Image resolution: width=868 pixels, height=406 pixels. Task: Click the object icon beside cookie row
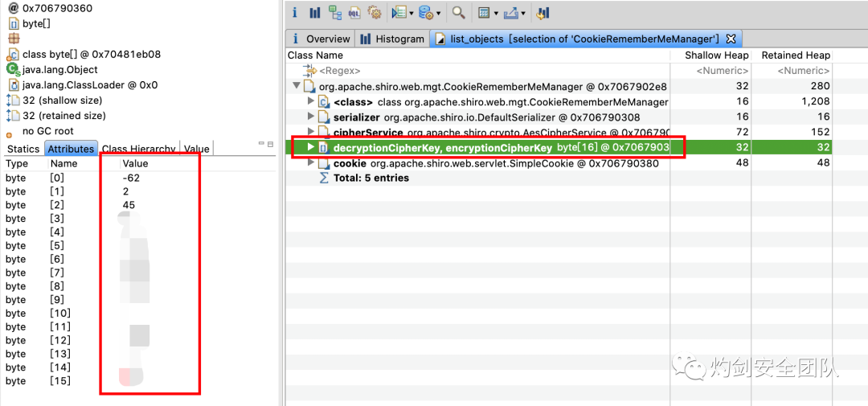(324, 163)
